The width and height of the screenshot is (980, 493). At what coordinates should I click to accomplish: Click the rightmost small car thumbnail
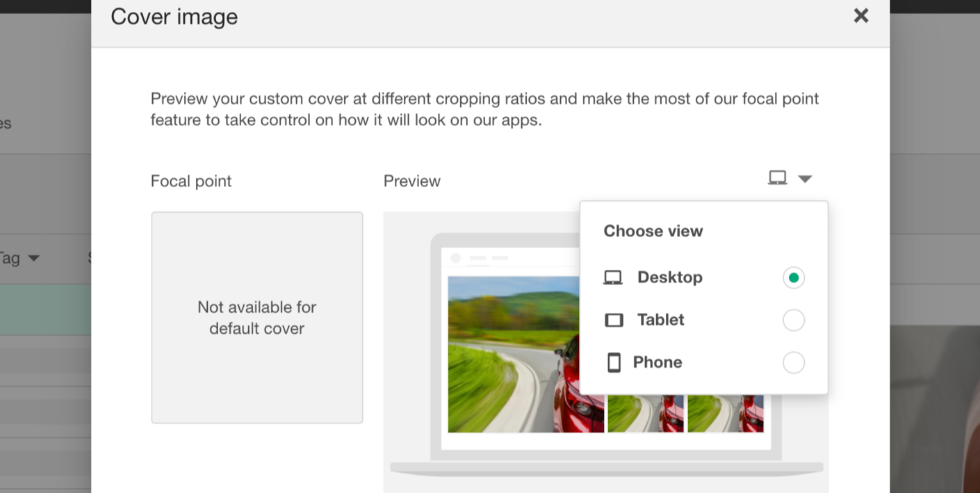pyautogui.click(x=726, y=414)
